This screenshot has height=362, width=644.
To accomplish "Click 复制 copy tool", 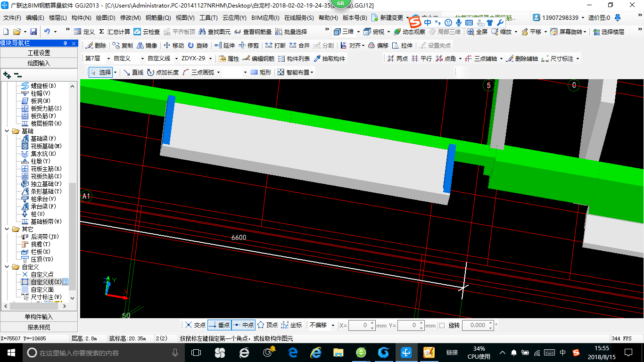I will point(123,46).
